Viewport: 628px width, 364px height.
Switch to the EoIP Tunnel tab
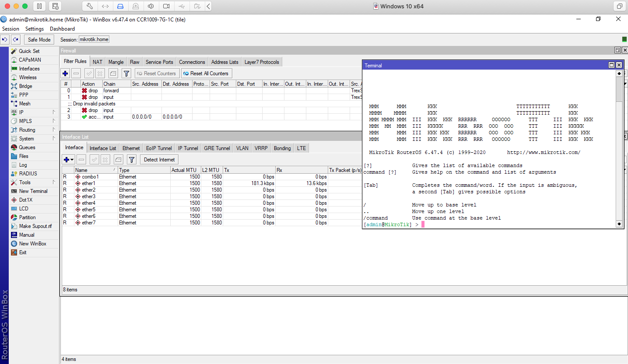click(x=159, y=148)
